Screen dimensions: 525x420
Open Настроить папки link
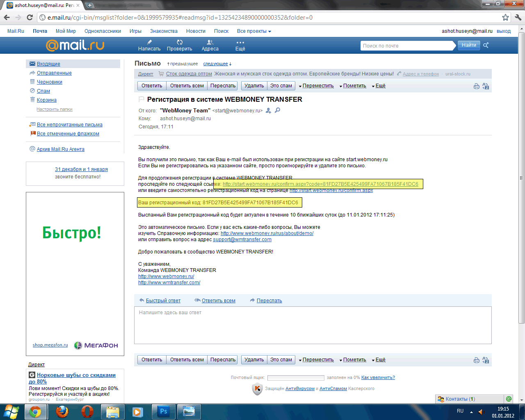click(55, 110)
